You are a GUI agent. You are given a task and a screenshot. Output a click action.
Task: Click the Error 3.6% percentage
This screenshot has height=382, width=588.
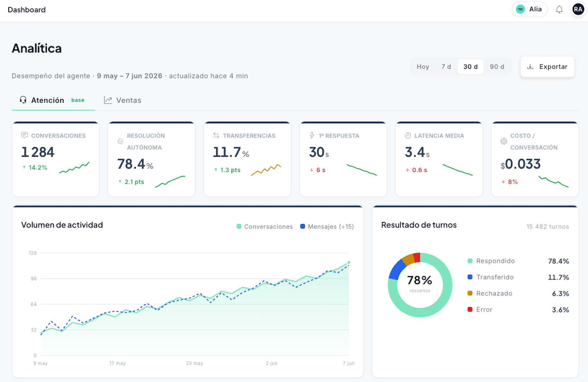pos(560,310)
